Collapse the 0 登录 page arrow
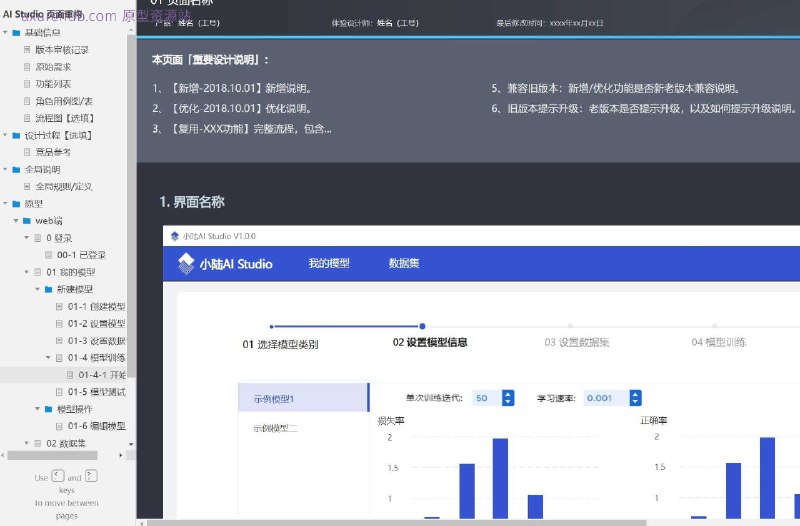Viewport: 800px width, 526px height. 27,238
